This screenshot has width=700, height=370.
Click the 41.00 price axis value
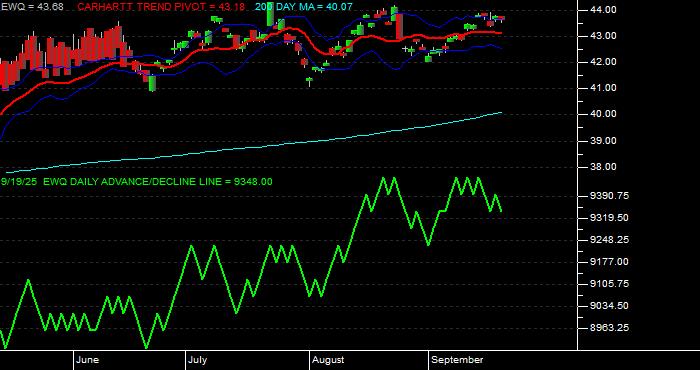tap(602, 88)
